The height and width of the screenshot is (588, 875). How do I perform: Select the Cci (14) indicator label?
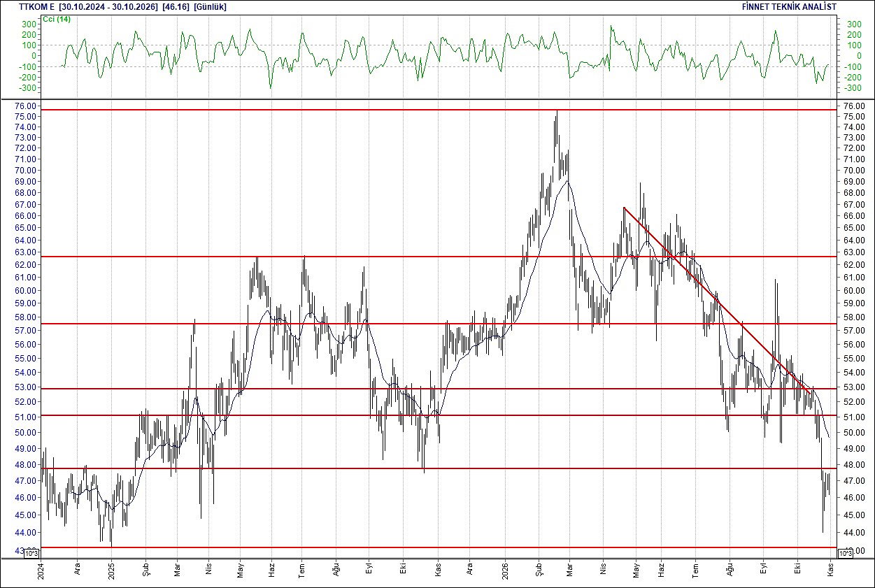tap(57, 19)
